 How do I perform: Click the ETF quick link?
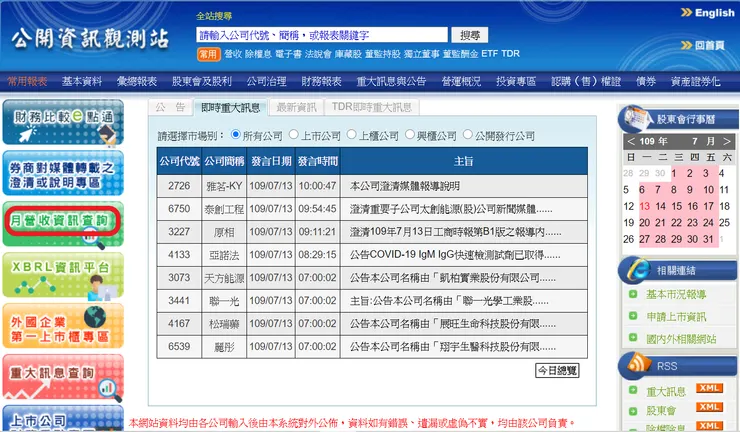coord(489,54)
